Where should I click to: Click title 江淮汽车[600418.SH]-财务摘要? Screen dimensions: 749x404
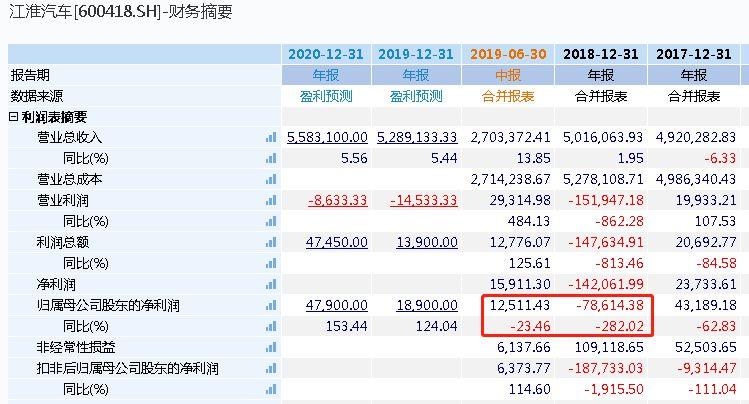120,12
